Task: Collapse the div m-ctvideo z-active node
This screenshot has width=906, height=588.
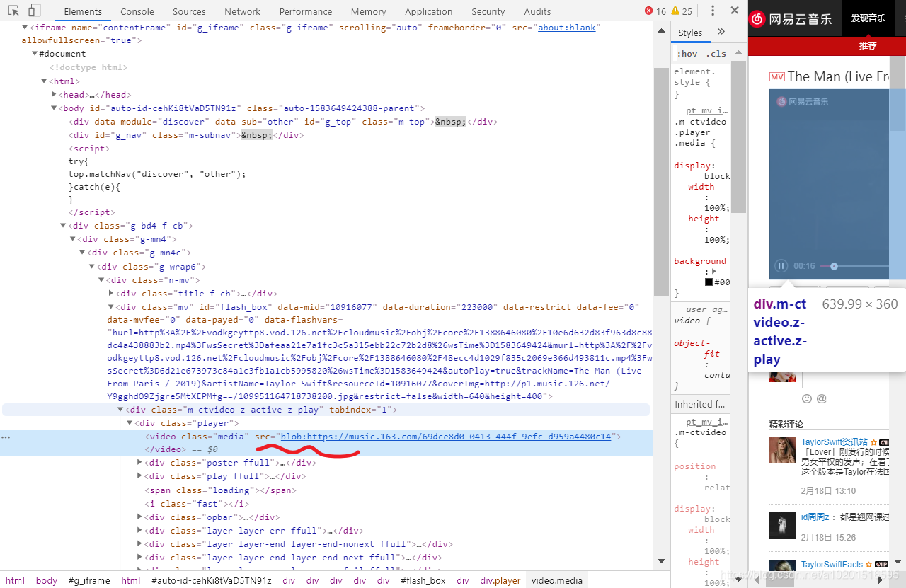Action: pyautogui.click(x=120, y=410)
